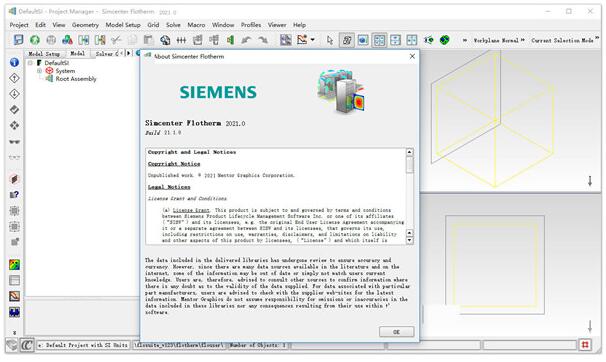Click the globe with wrench toolbar icon
Image resolution: width=606 pixels, height=362 pixels.
(x=165, y=40)
